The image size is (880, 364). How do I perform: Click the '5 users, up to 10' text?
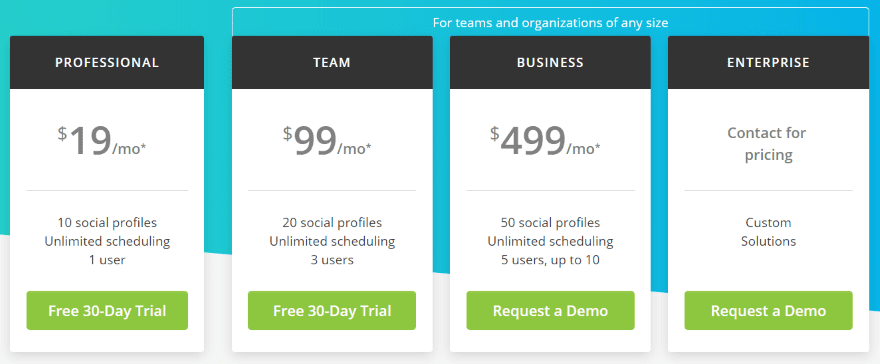point(550,260)
